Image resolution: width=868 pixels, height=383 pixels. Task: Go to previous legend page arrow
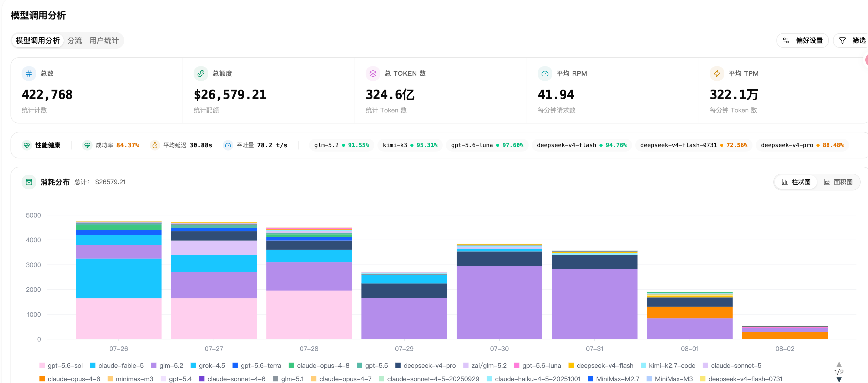click(839, 364)
